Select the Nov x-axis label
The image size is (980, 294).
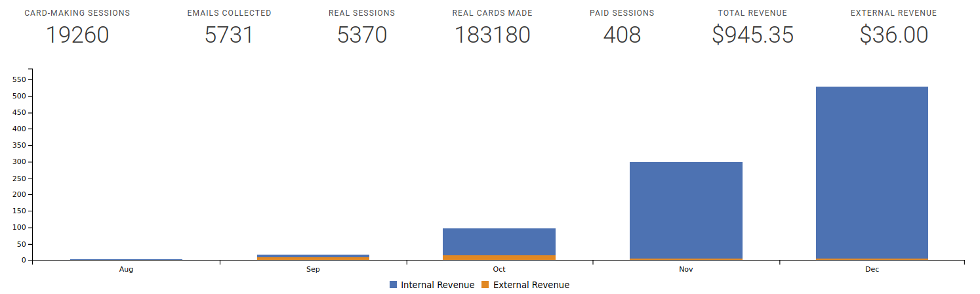[685, 269]
